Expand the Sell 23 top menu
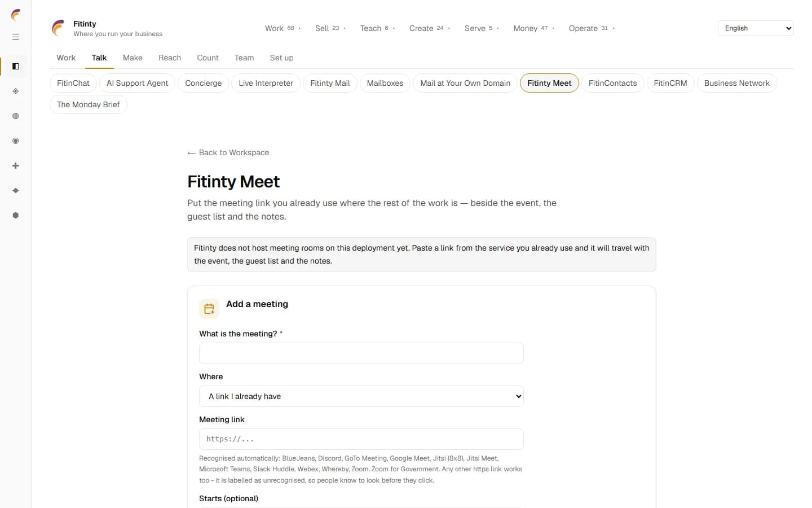The height and width of the screenshot is (508, 812). coord(330,28)
